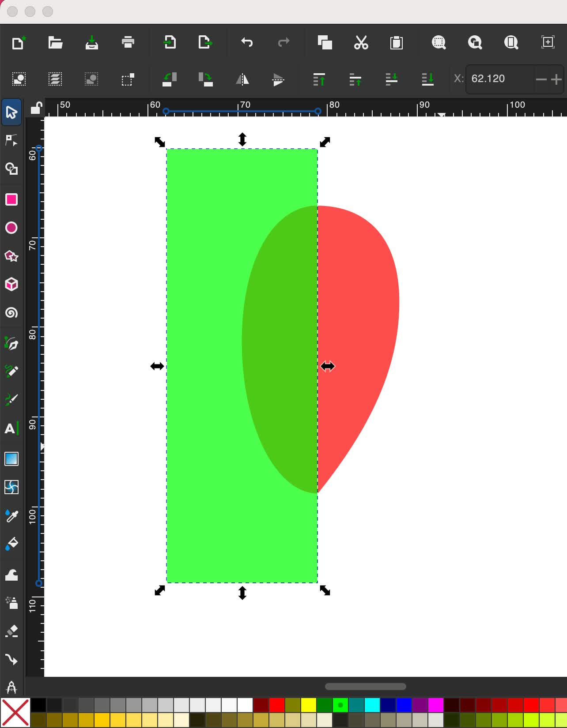Increase X value with plus button

click(x=556, y=79)
